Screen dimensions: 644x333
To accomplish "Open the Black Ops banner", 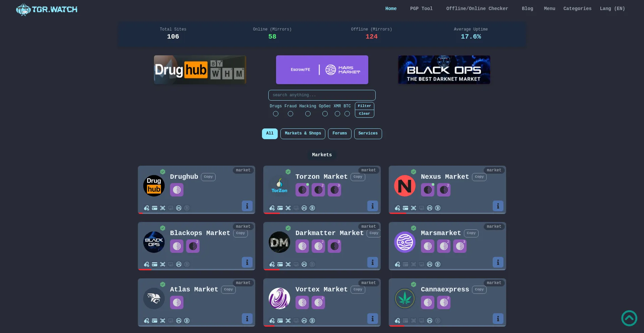I will click(x=444, y=70).
